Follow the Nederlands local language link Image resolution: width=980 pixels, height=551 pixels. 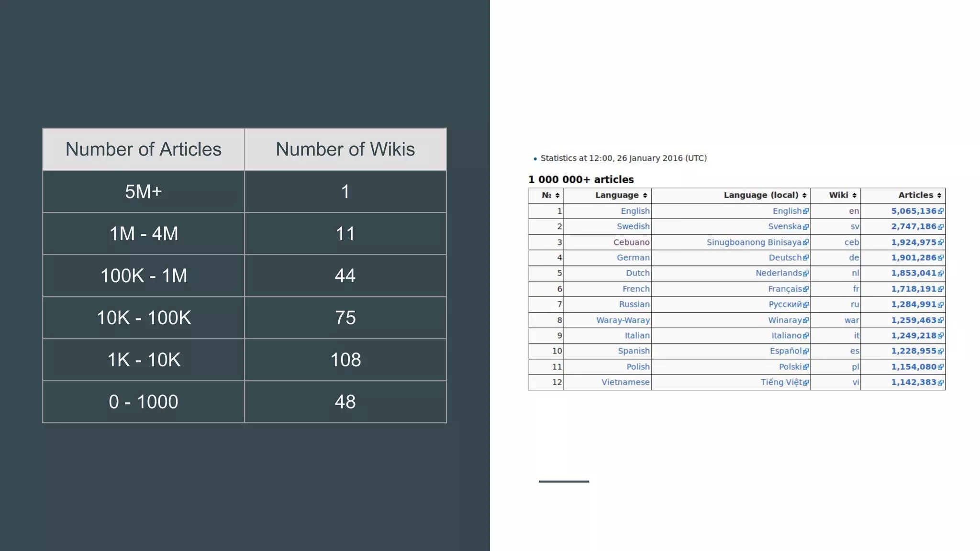coord(779,273)
